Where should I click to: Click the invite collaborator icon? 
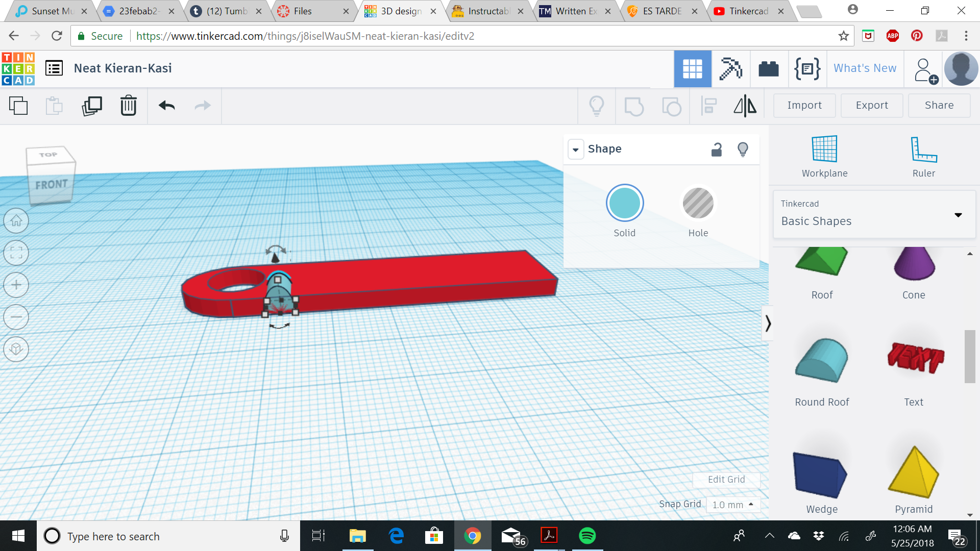click(925, 70)
